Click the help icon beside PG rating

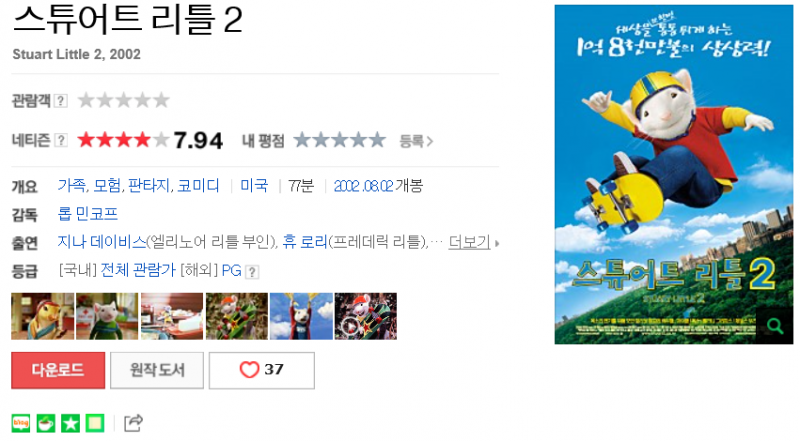click(252, 272)
